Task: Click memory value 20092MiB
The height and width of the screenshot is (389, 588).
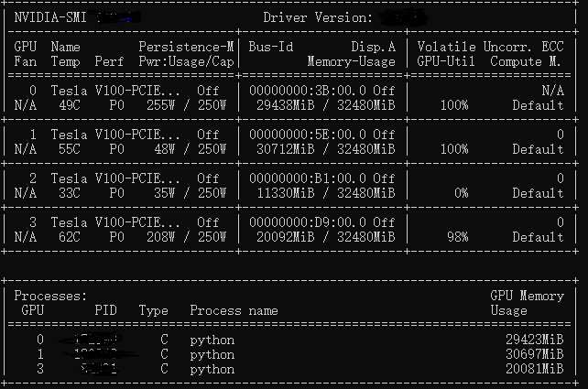Action: tap(286, 237)
